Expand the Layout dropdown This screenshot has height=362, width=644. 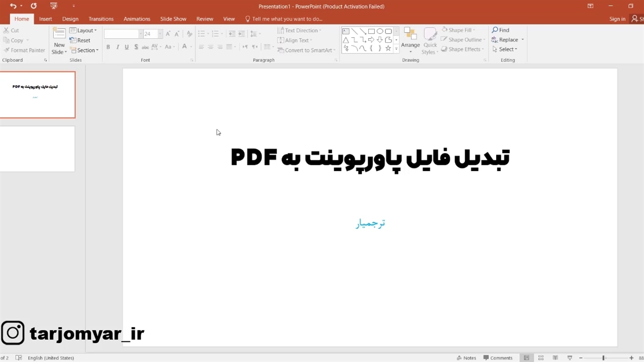coord(83,30)
